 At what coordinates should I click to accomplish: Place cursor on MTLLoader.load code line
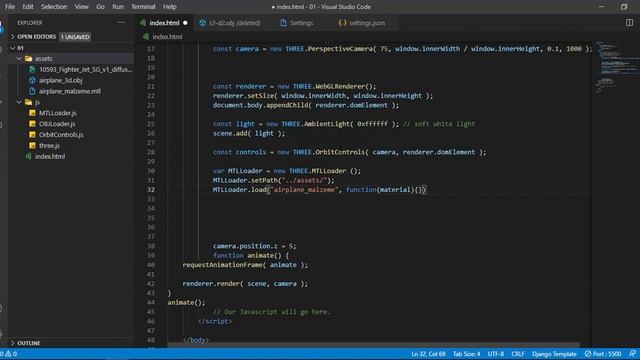319,189
